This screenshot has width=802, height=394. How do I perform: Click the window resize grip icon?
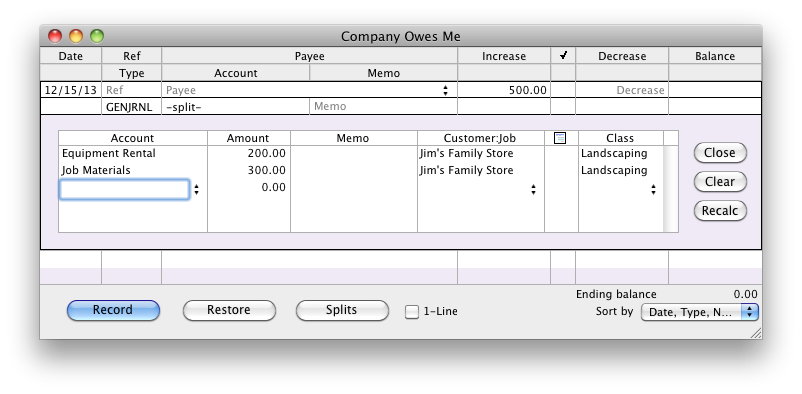coord(755,333)
